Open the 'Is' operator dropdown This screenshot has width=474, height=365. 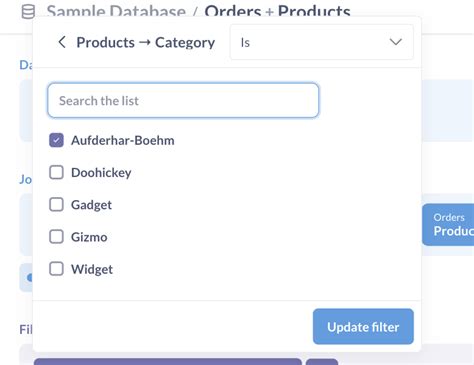point(322,42)
